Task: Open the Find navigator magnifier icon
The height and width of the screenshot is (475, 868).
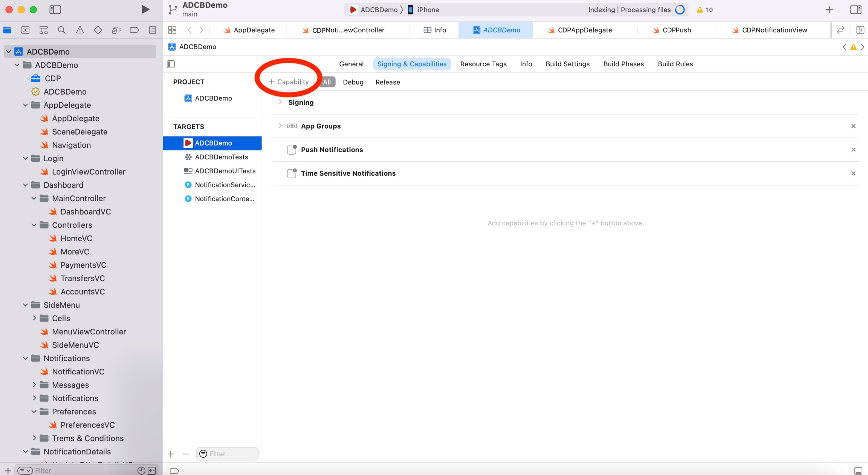Action: click(x=61, y=30)
